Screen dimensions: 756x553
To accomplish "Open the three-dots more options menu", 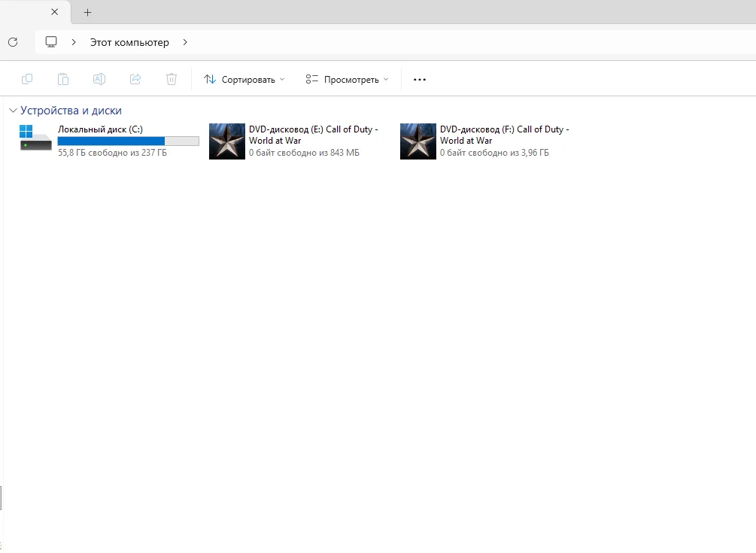I will (420, 80).
